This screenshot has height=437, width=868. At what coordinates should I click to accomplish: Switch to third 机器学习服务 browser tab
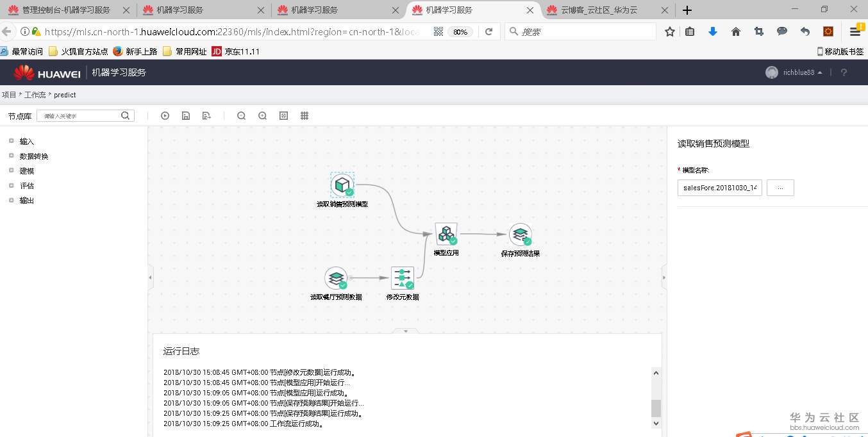(x=337, y=10)
